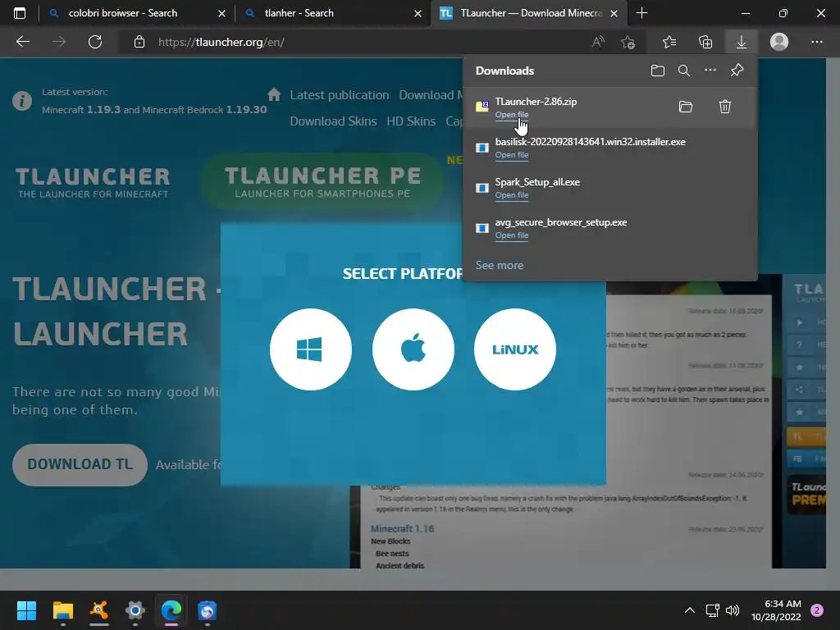The height and width of the screenshot is (630, 840).
Task: View site information lock icon
Action: coord(139,42)
